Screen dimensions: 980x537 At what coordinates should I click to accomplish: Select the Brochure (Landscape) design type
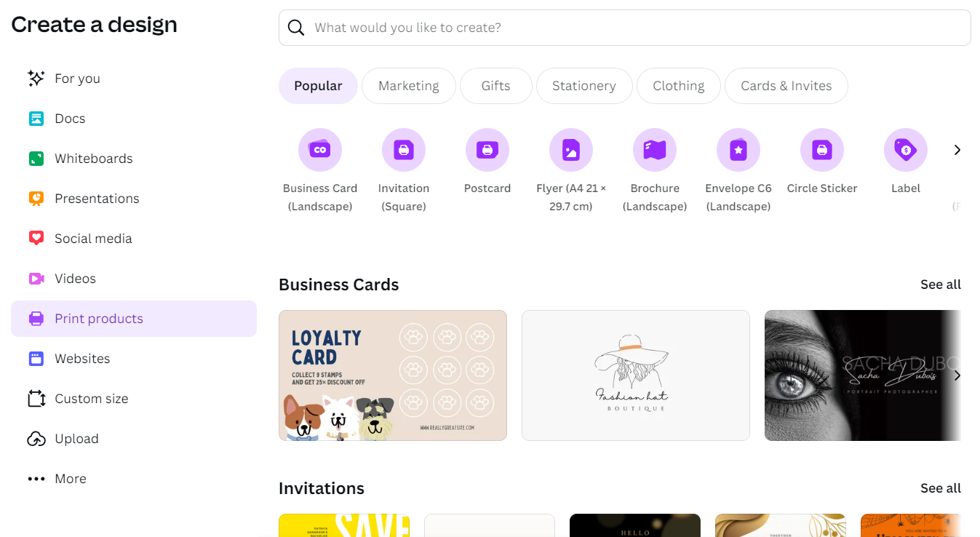[x=654, y=150]
